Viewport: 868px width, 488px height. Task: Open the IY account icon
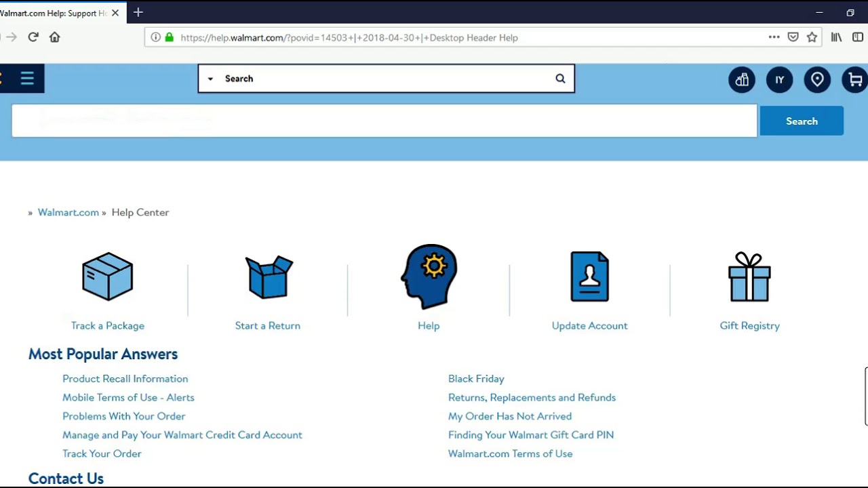[779, 80]
